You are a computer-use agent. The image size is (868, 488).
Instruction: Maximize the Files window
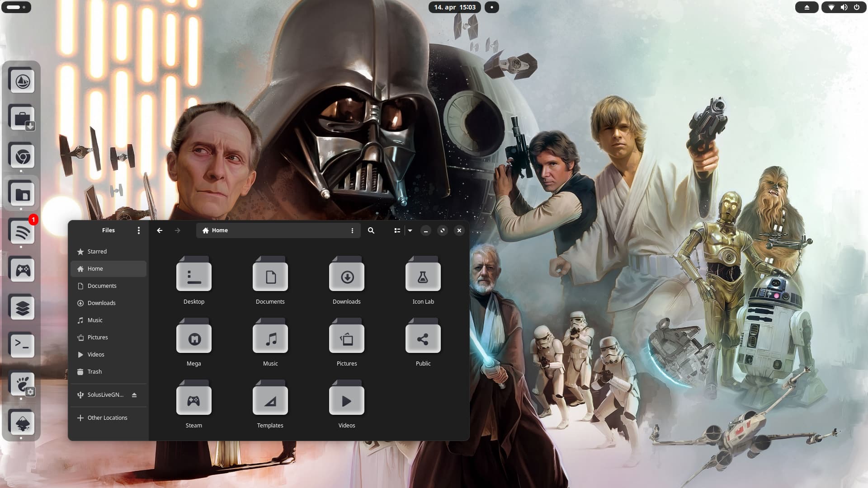pyautogui.click(x=443, y=230)
